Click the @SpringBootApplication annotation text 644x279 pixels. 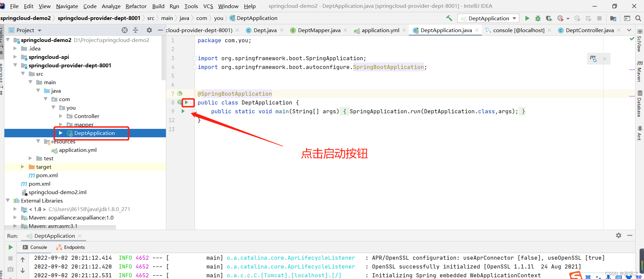(234, 94)
